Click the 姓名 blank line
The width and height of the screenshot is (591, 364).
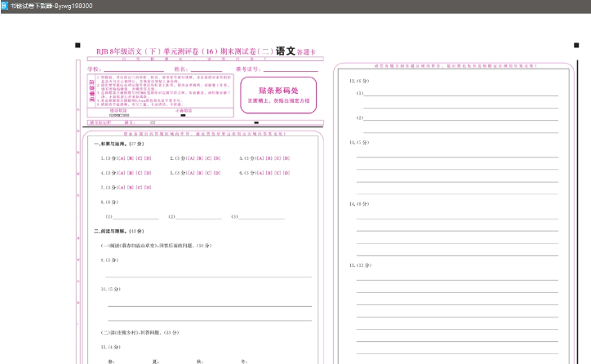pos(207,70)
